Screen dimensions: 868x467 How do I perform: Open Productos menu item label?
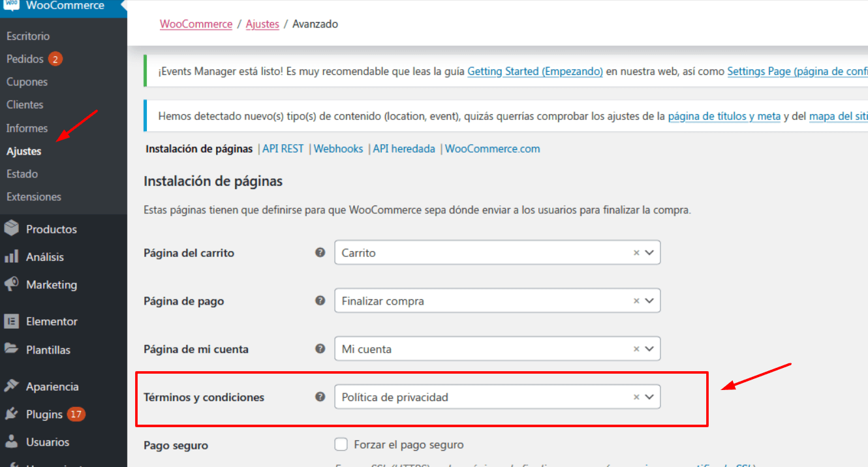52,229
